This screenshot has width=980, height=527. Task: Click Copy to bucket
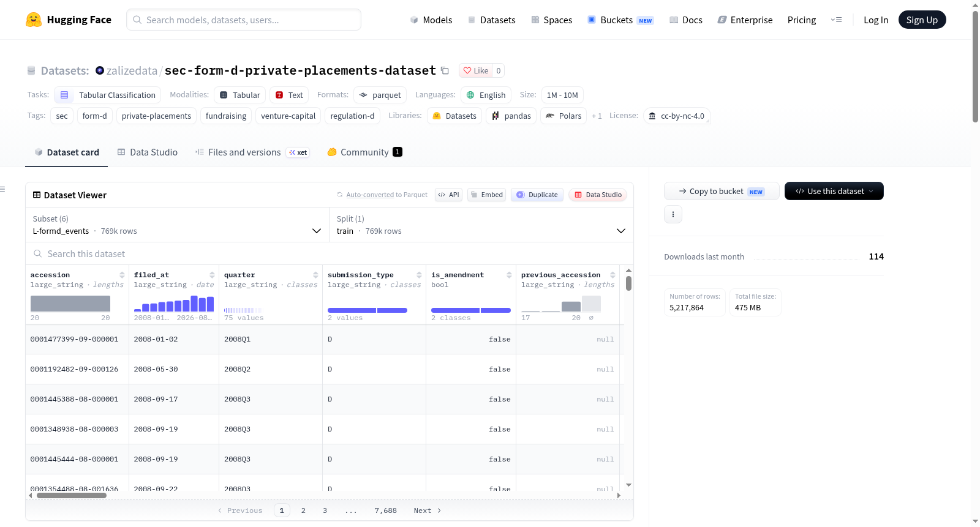click(x=722, y=191)
